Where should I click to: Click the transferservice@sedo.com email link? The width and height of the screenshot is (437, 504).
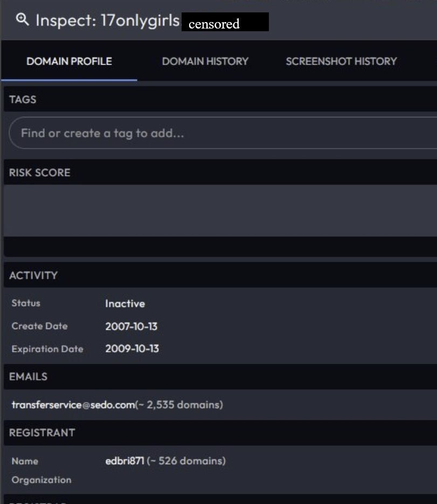pos(73,405)
